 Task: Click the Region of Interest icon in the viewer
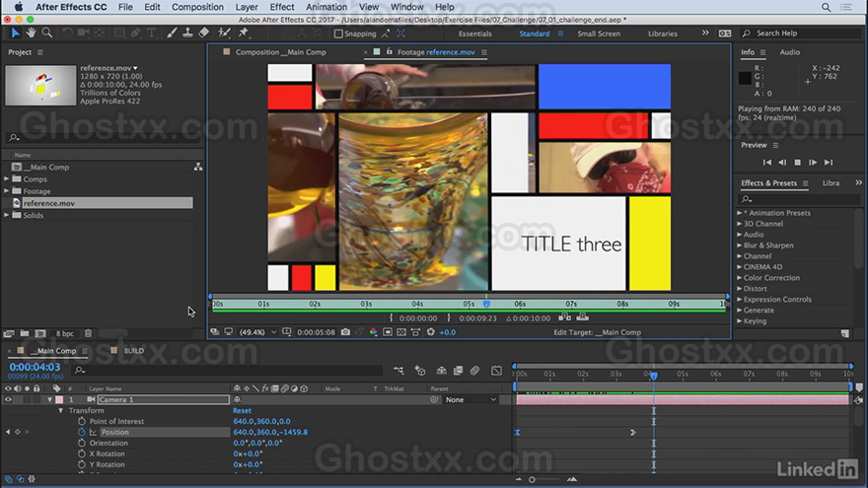tap(388, 332)
